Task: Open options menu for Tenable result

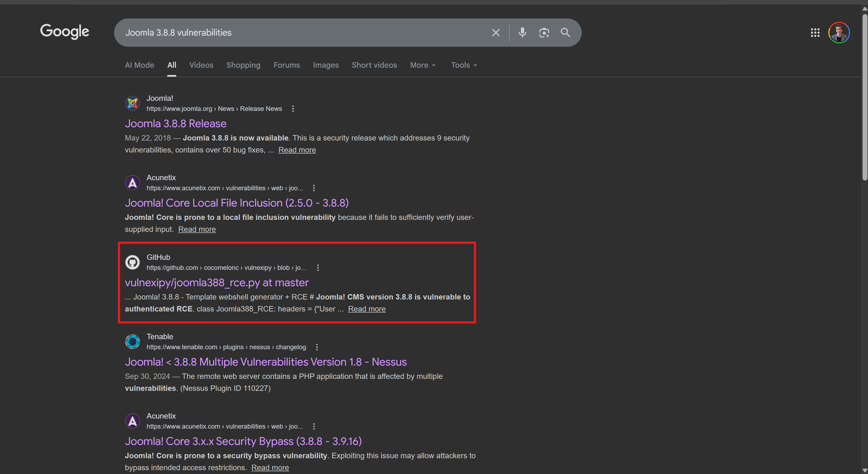Action: (317, 347)
